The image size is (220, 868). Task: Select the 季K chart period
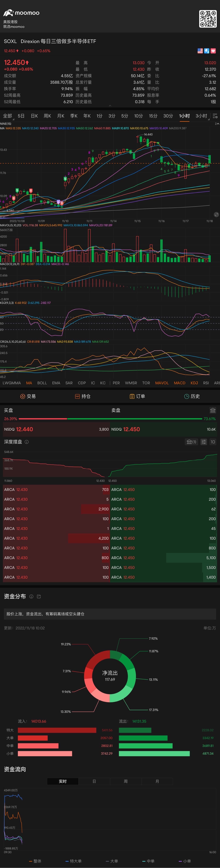pyautogui.click(x=74, y=116)
